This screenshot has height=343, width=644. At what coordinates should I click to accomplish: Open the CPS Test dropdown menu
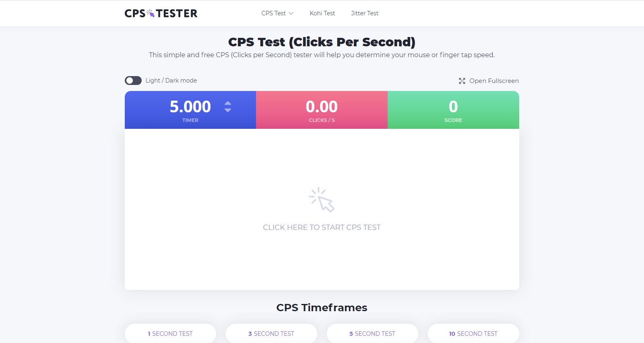tap(277, 13)
